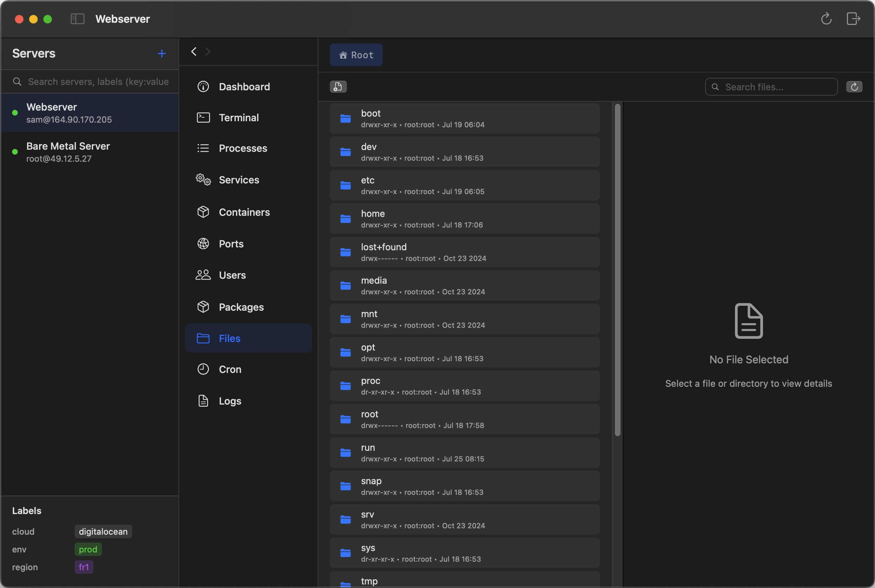Viewport: 875px width, 588px height.
Task: Open the Users section
Action: 248,275
